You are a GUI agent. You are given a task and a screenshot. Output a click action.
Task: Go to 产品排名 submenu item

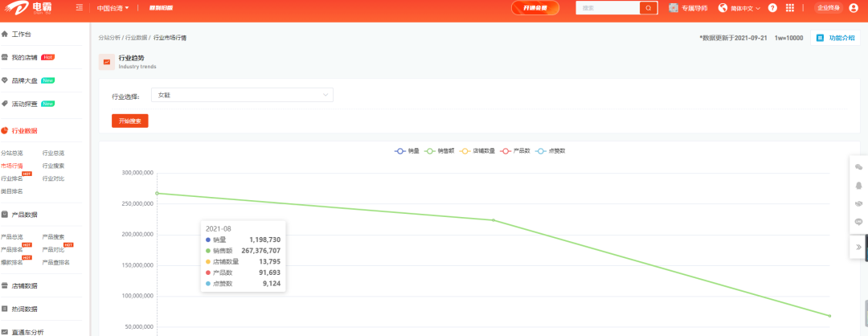[x=11, y=250]
